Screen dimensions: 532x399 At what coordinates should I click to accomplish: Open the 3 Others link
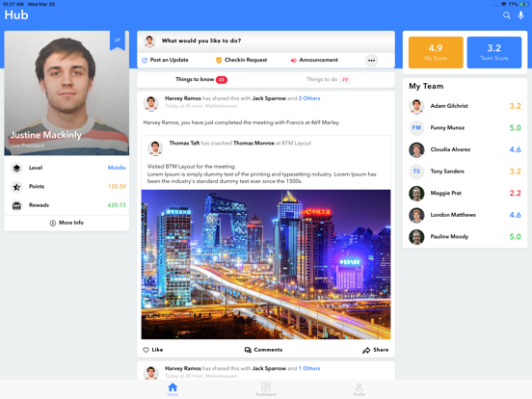(x=309, y=98)
